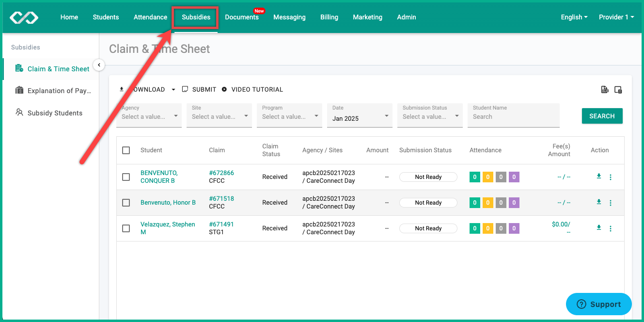This screenshot has height=322, width=644.
Task: Go to the Home tab
Action: 69,17
